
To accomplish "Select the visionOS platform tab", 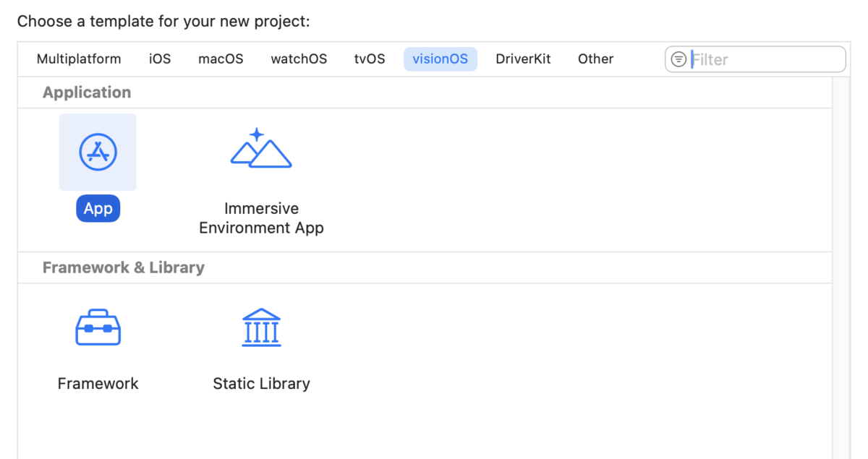I will 441,59.
